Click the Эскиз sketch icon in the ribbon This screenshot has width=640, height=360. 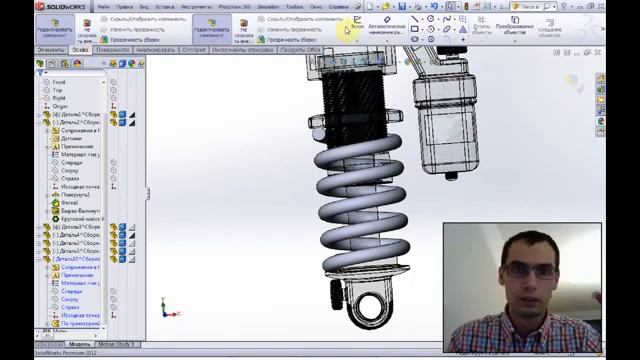[357, 22]
